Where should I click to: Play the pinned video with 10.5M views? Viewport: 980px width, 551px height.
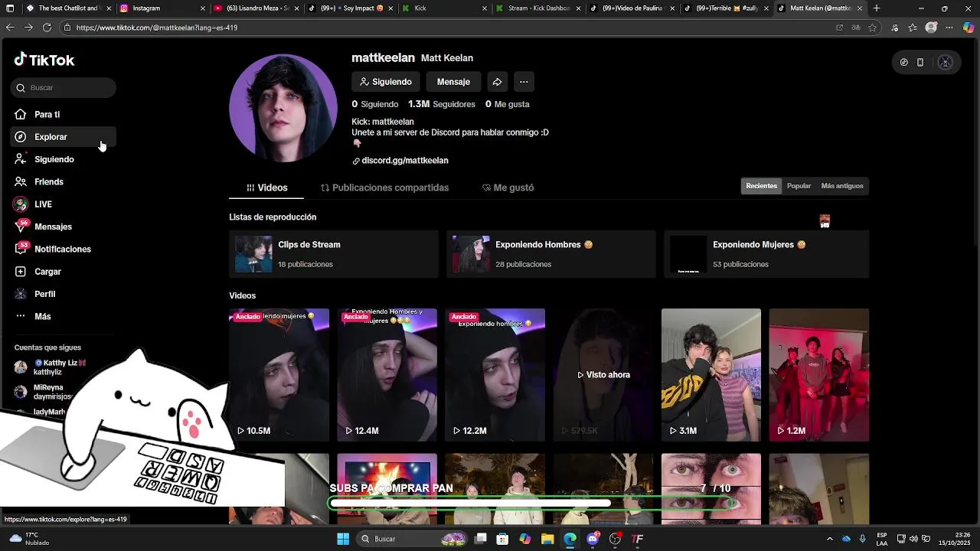[x=279, y=375]
